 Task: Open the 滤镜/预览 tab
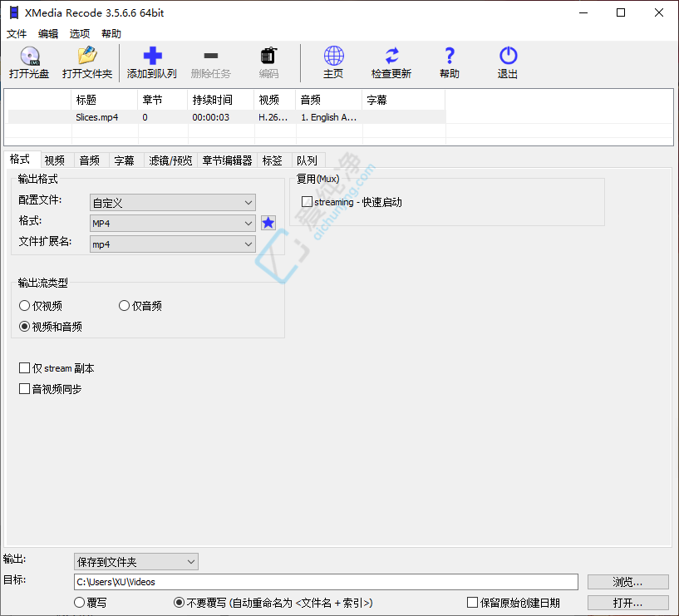coord(170,160)
